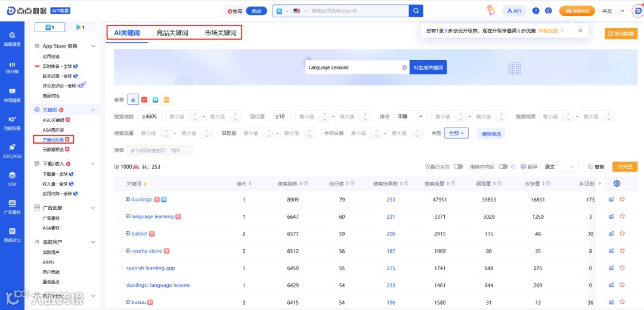The image size is (644, 310).
Task: Switch to AI关键词 tab
Action: pyautogui.click(x=127, y=33)
